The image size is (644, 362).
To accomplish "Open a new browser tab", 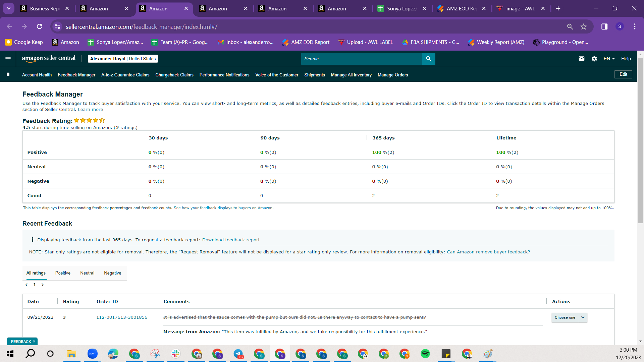I will coord(558,8).
